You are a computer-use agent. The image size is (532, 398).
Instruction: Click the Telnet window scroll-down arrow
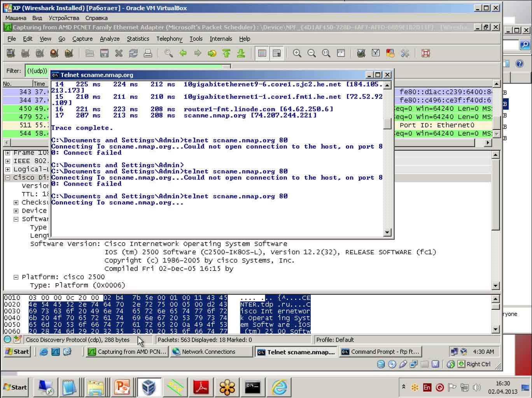(x=387, y=232)
